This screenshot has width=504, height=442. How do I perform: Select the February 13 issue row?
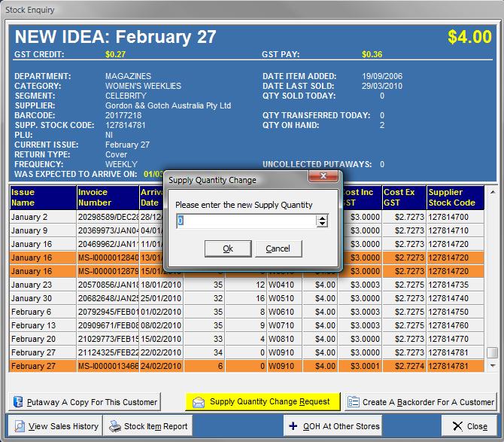click(x=42, y=326)
